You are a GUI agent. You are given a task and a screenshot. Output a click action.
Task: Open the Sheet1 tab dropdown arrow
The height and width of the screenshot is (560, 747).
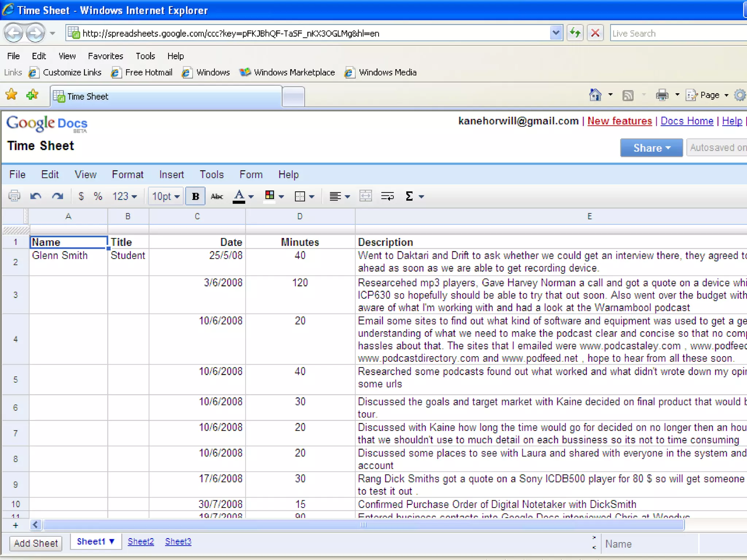(112, 541)
